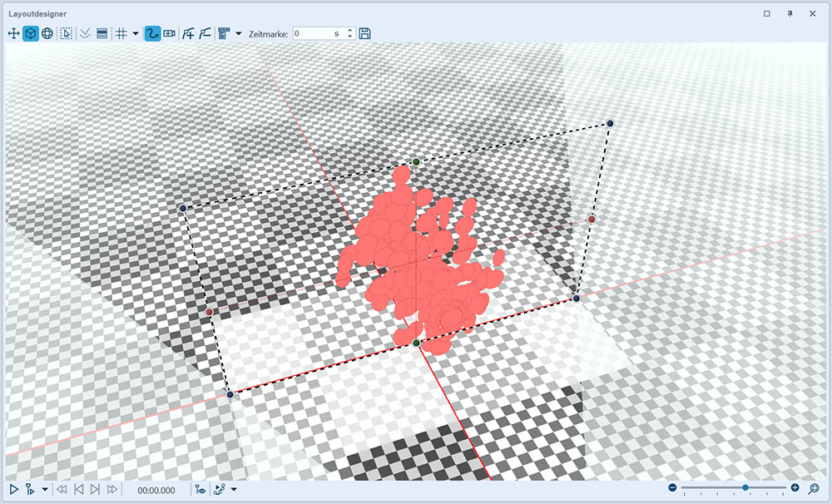Jump to the next frame
832x504 pixels.
click(x=95, y=490)
